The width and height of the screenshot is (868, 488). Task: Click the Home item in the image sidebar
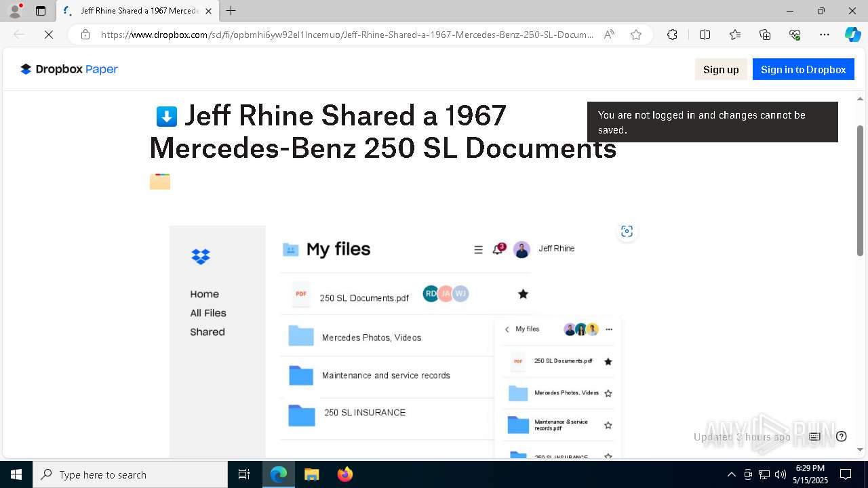pyautogui.click(x=205, y=294)
